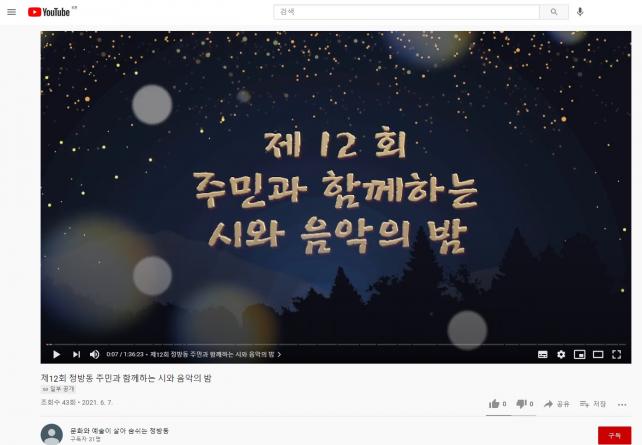Viewport: 642px width, 445px height.
Task: Click the search magnifier button
Action: click(x=554, y=12)
